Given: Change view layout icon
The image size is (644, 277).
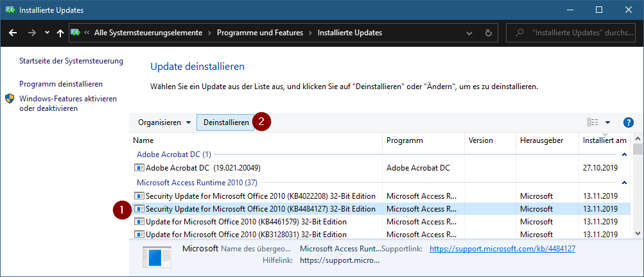Looking at the screenshot, I should (593, 122).
